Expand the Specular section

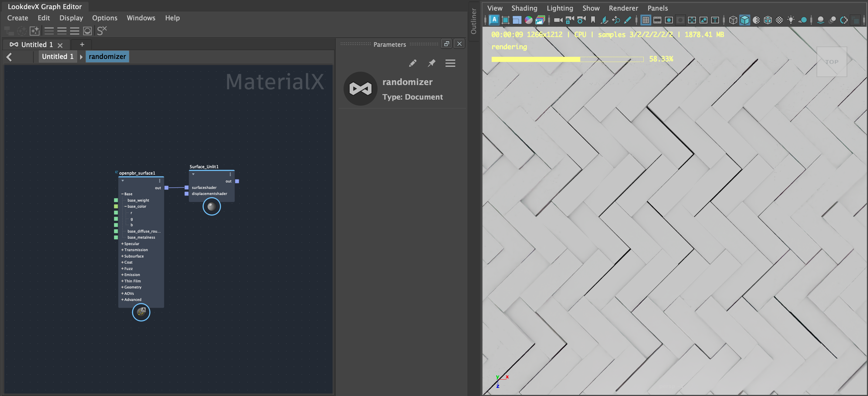tap(122, 244)
